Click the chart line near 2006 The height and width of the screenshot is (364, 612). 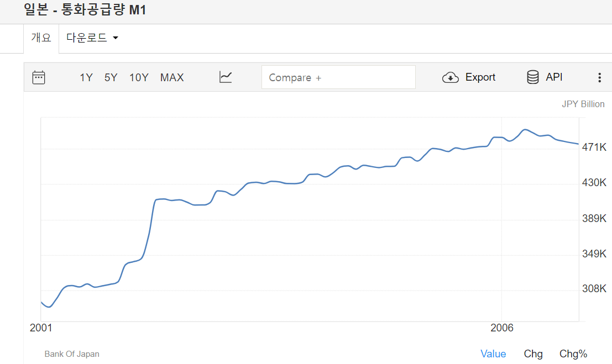click(501, 137)
